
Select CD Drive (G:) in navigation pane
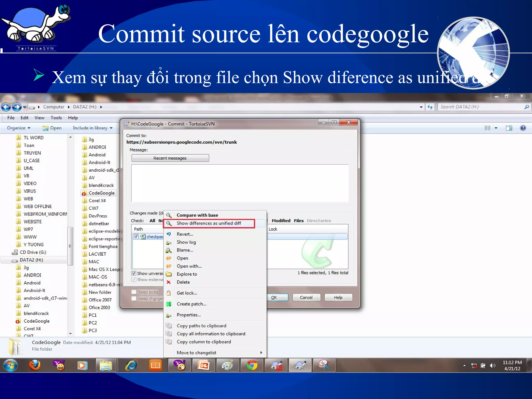(x=33, y=252)
